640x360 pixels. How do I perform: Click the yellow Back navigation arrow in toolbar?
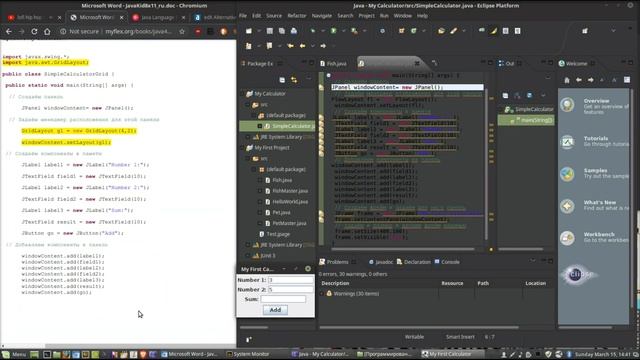302,46
